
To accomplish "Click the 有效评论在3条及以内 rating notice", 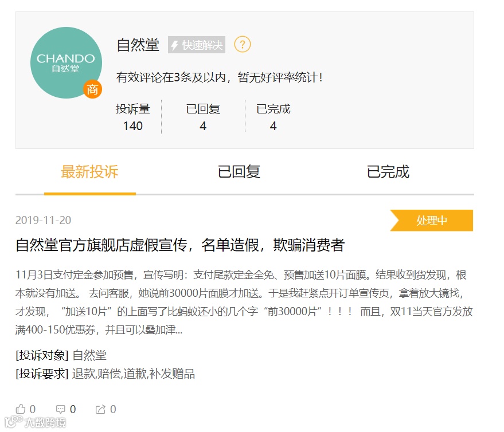I will tap(220, 77).
